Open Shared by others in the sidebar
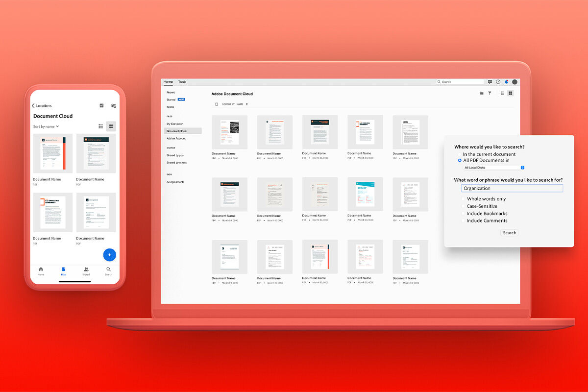 click(x=176, y=162)
